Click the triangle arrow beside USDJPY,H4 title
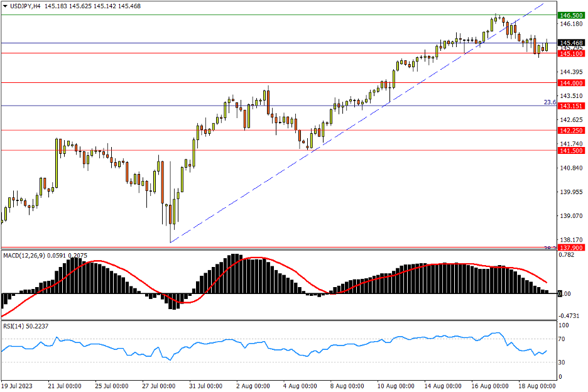This screenshot has height=392, width=588. (6, 6)
